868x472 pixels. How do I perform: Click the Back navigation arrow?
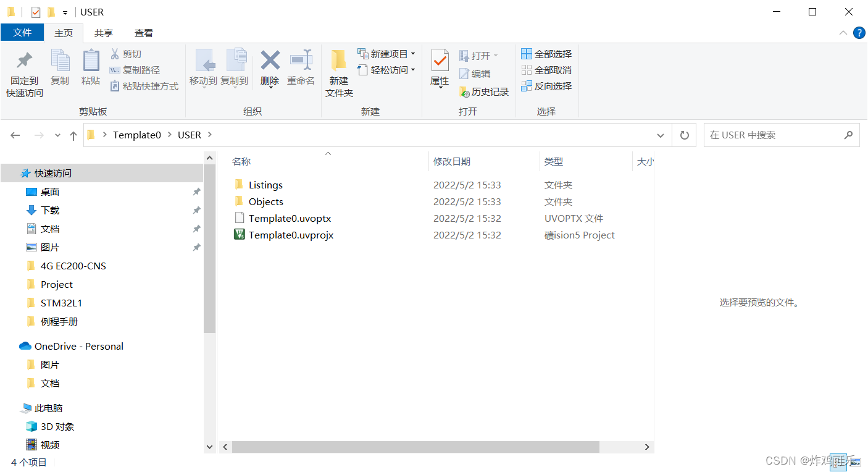15,135
